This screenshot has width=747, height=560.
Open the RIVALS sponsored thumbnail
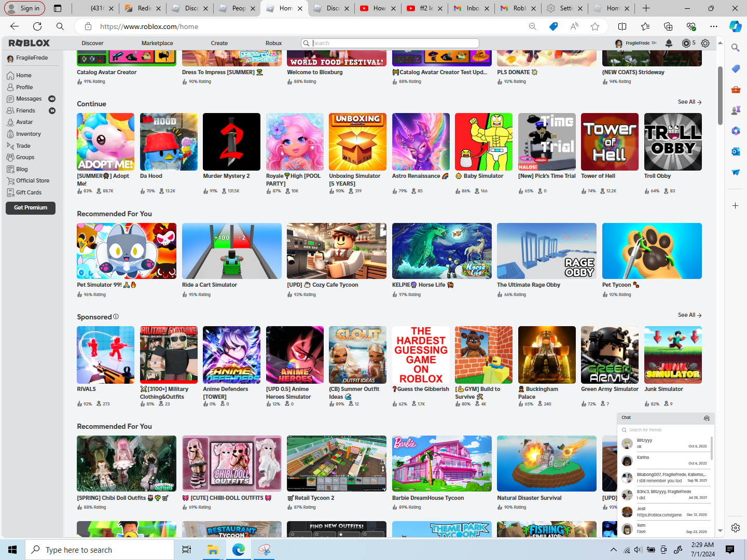tap(105, 355)
